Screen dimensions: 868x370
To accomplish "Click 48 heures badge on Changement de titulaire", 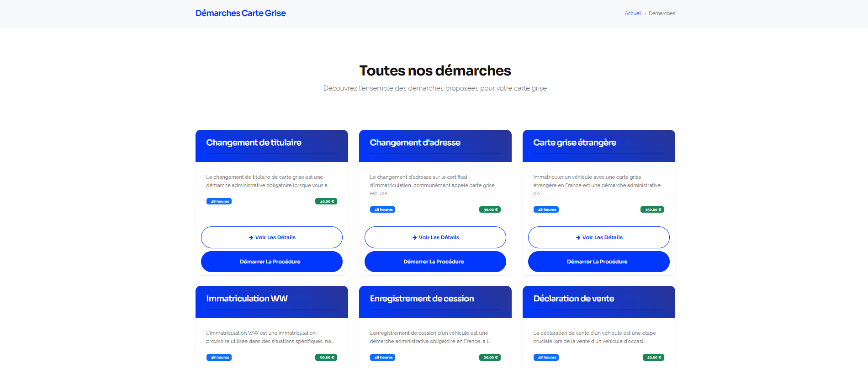I will pos(219,201).
